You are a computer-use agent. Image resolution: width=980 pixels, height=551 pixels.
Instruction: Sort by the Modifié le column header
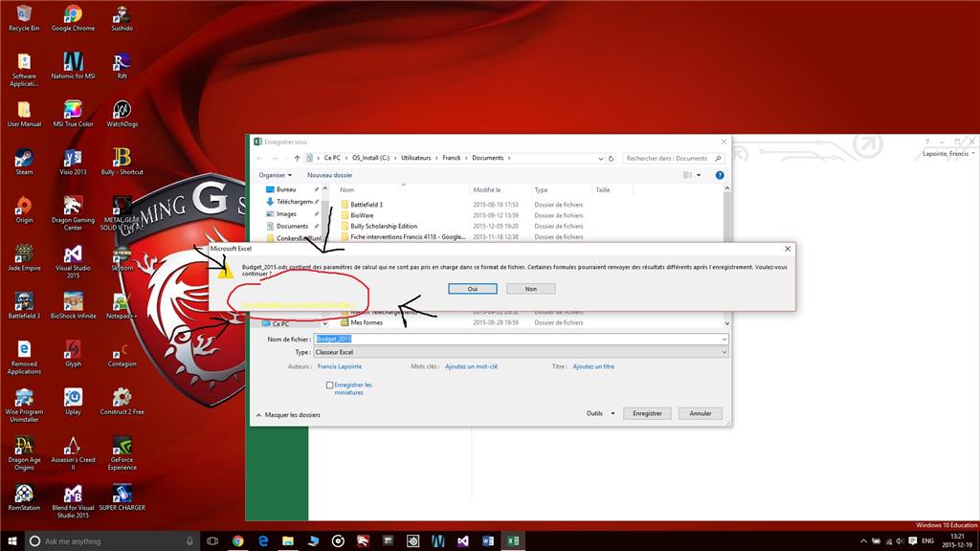tap(500, 190)
